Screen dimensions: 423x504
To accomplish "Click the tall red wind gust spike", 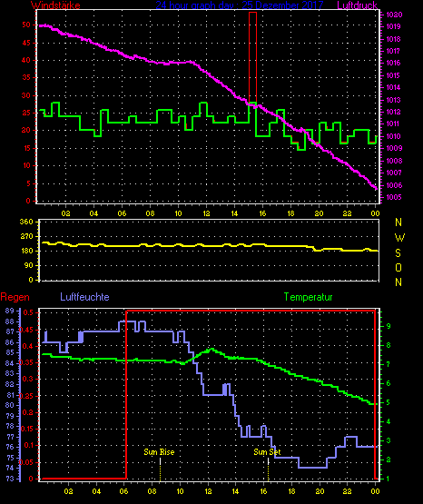I will [252, 57].
